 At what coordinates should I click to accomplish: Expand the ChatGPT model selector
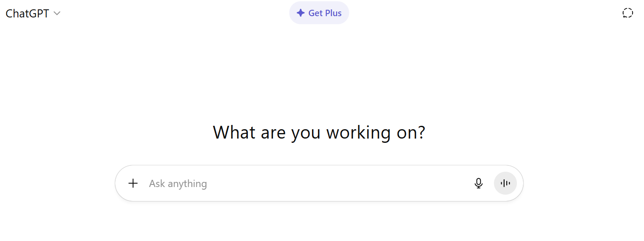33,13
